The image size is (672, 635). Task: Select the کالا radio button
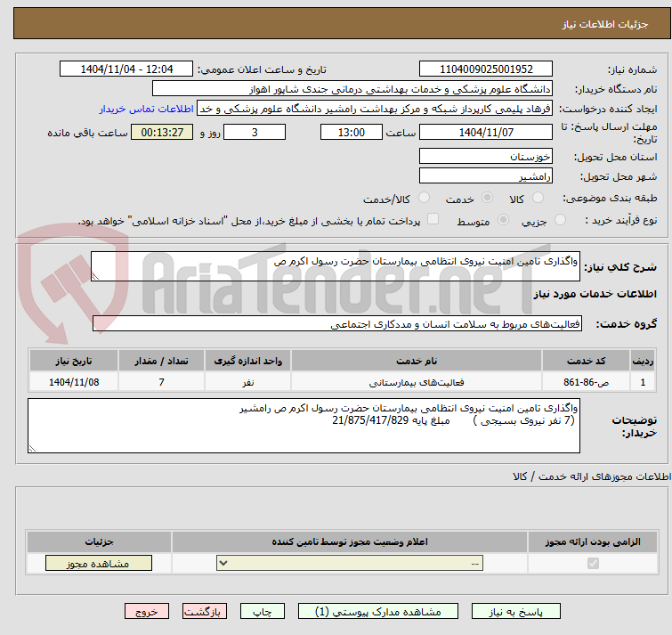[x=538, y=198]
